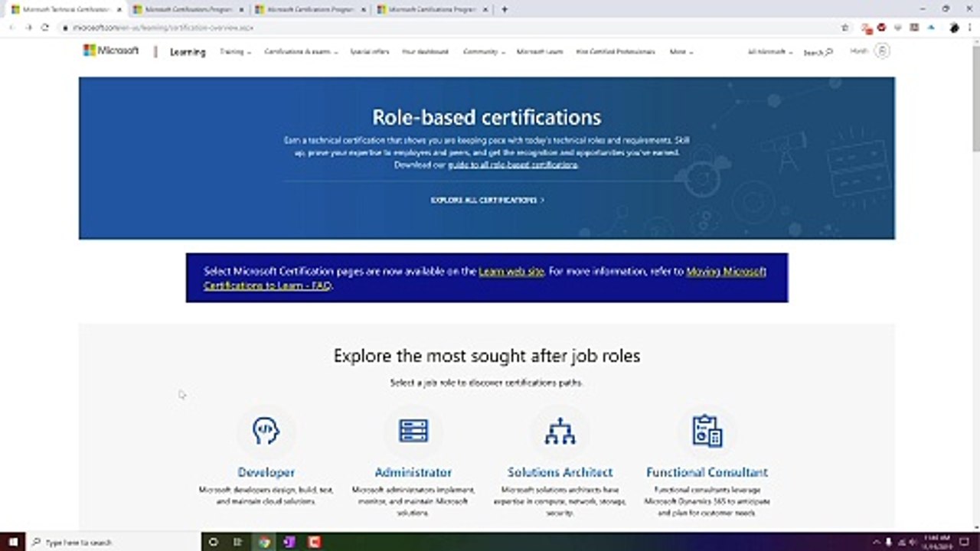980x551 pixels.
Task: Open the red app icon on the taskbar
Action: click(x=314, y=542)
